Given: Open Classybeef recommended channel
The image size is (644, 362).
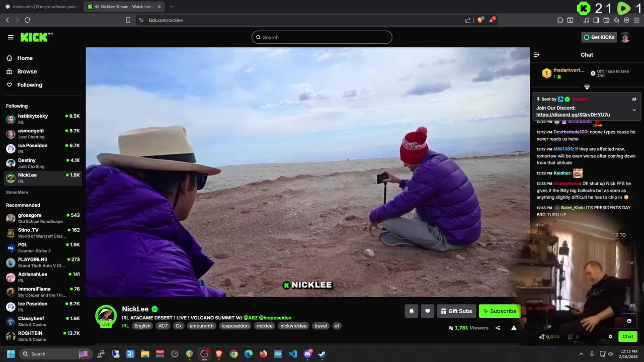Looking at the screenshot, I should coord(43,321).
